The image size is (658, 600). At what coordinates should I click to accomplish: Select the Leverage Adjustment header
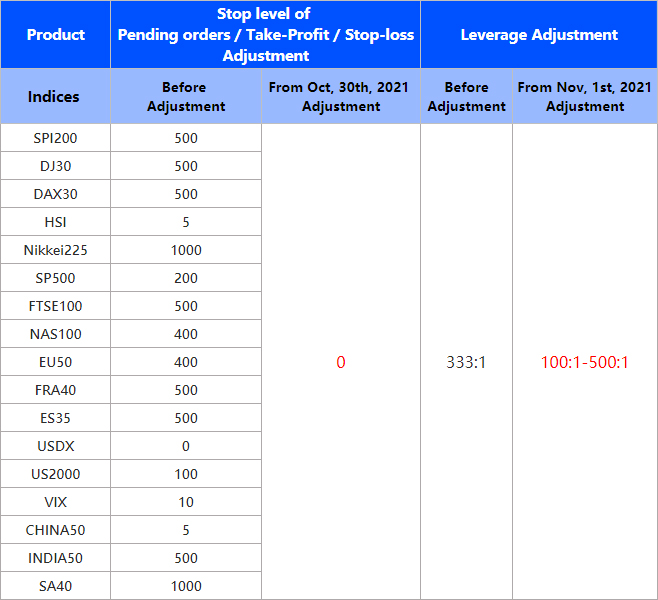tap(539, 35)
